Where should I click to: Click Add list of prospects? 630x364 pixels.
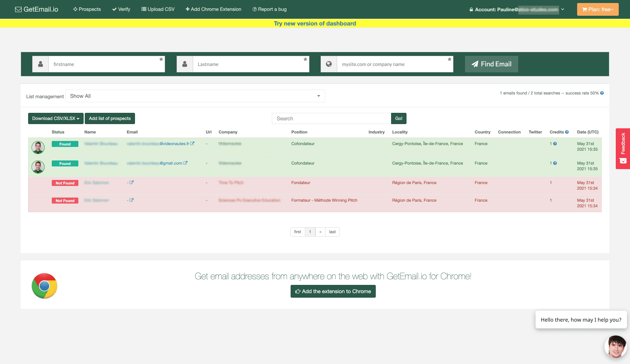pos(110,118)
